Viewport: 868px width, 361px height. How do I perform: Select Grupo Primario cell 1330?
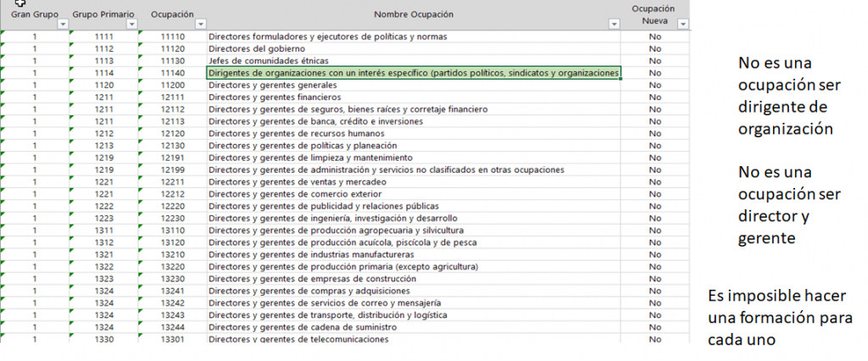[x=103, y=339]
